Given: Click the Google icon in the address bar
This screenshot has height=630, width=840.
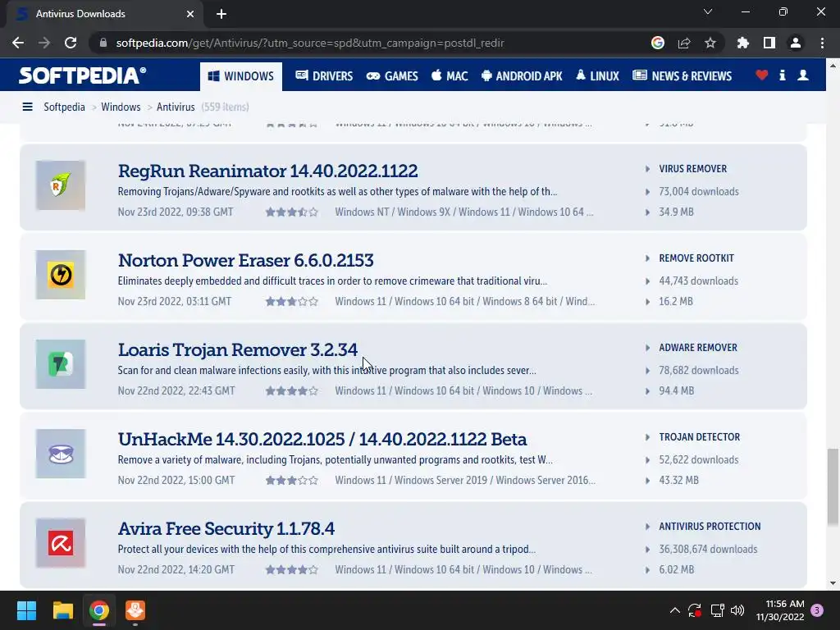Looking at the screenshot, I should [x=658, y=43].
